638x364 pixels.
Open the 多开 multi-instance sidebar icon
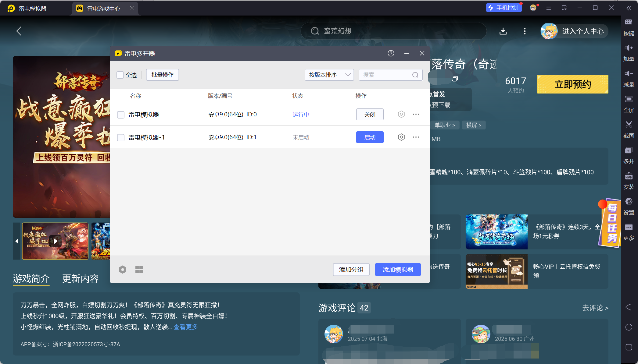pos(629,150)
